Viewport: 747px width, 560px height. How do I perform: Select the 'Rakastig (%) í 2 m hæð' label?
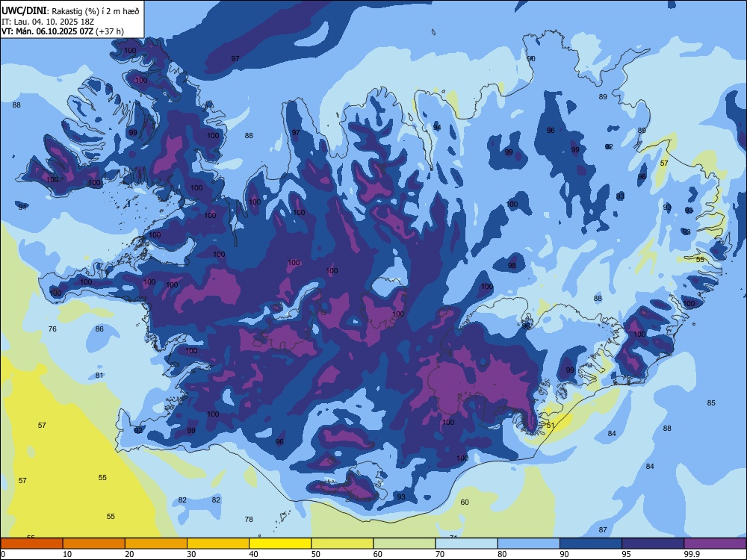(96, 11)
